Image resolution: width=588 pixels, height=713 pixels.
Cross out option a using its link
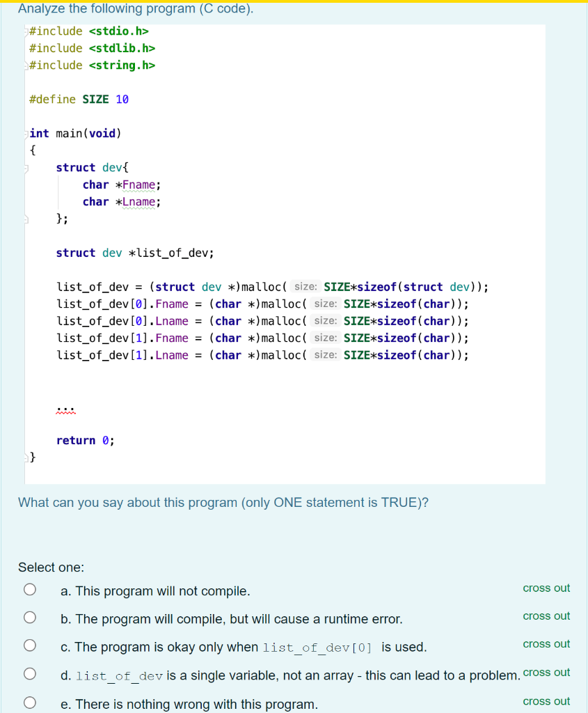pos(546,588)
